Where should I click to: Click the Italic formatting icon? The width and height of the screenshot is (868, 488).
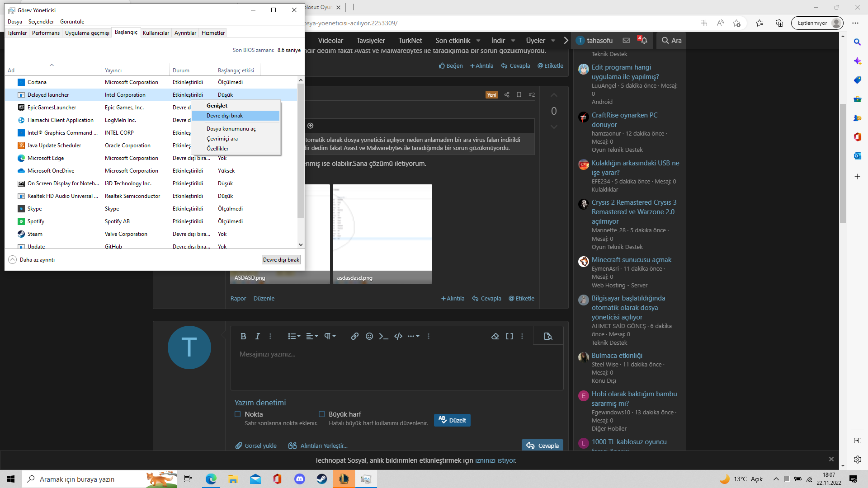pos(257,336)
